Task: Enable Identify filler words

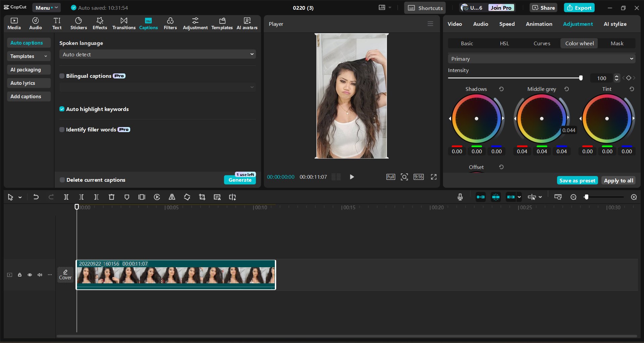Action: click(x=62, y=129)
